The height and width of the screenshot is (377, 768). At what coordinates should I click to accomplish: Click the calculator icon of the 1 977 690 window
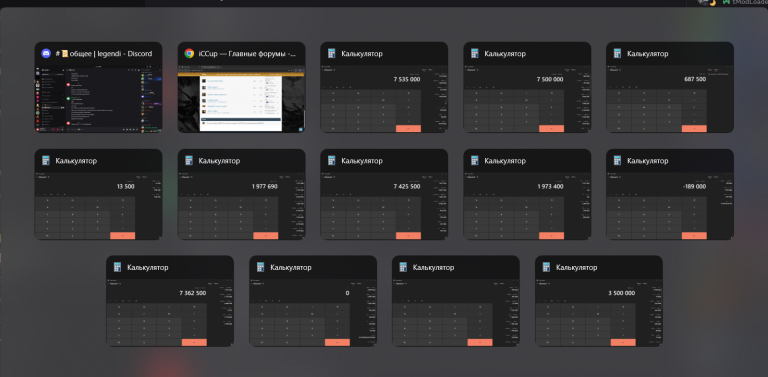pos(189,161)
